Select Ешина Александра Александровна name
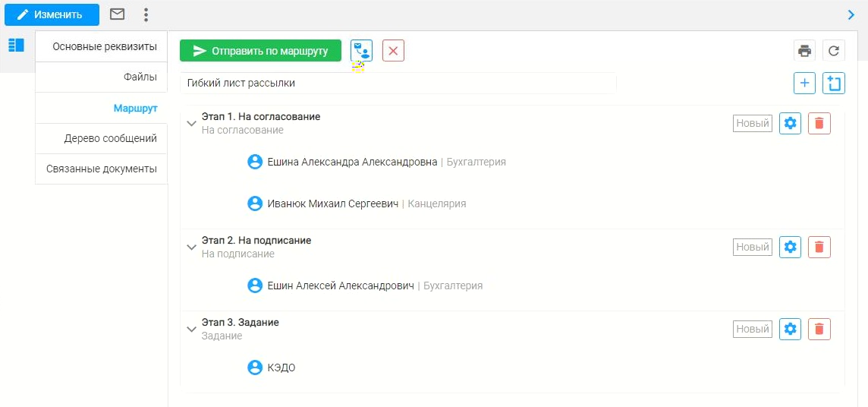Screen dimensions: 868x407 click(352, 162)
